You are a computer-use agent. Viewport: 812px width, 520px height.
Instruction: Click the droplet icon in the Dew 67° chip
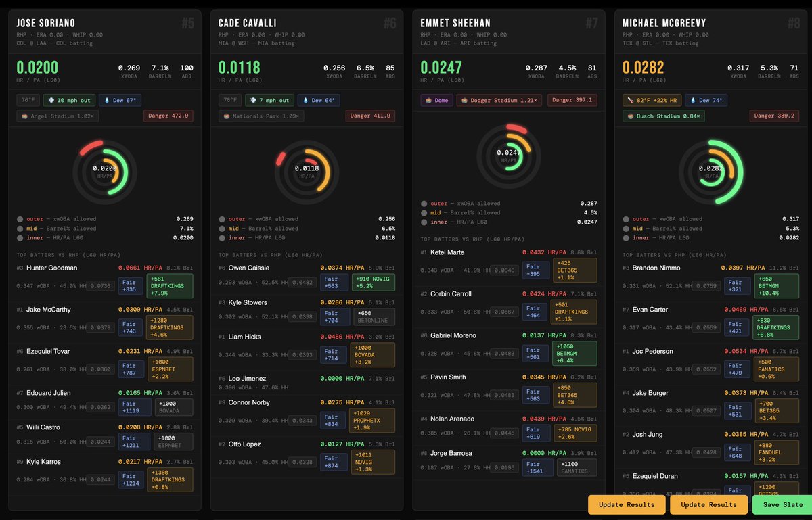(106, 100)
